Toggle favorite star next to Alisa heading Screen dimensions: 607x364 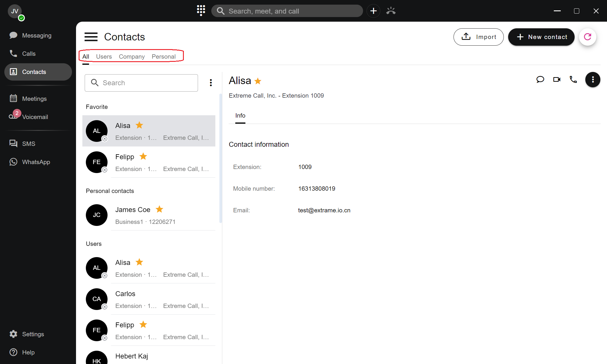tap(258, 81)
